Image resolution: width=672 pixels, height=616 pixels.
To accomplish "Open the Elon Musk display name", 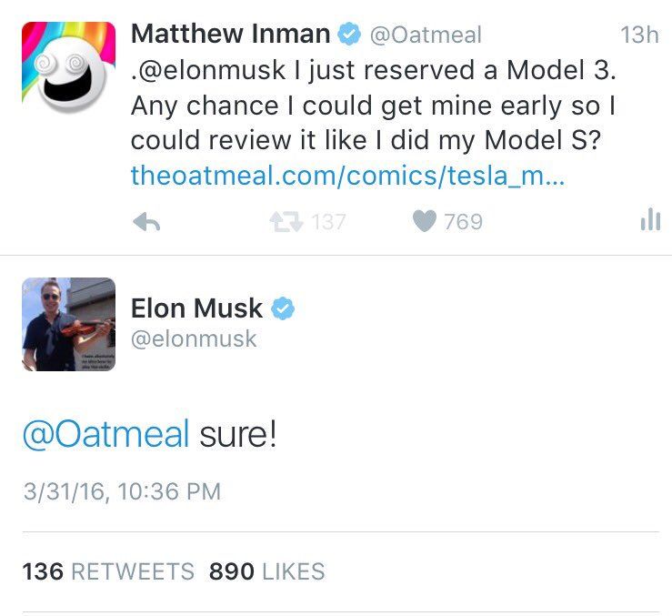I will click(x=196, y=308).
